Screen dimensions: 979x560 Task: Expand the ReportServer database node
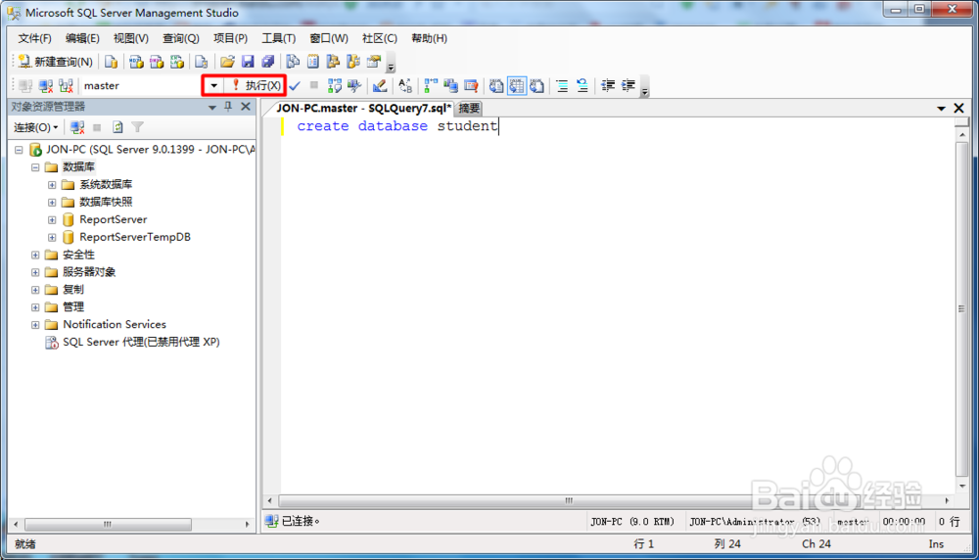coord(52,219)
